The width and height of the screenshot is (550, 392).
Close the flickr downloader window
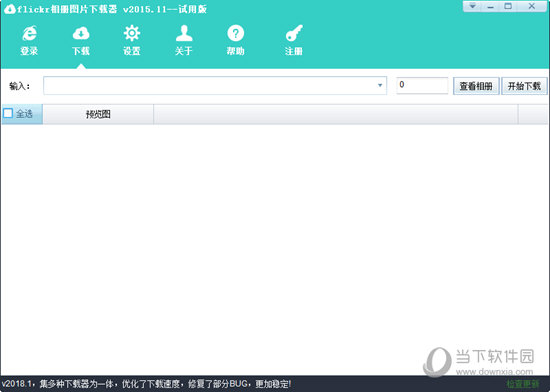pos(532,6)
